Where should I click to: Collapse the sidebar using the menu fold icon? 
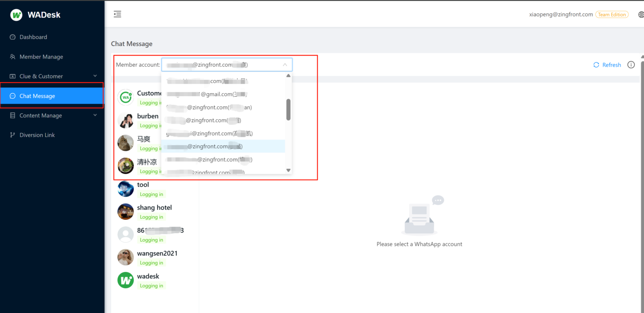pos(117,14)
